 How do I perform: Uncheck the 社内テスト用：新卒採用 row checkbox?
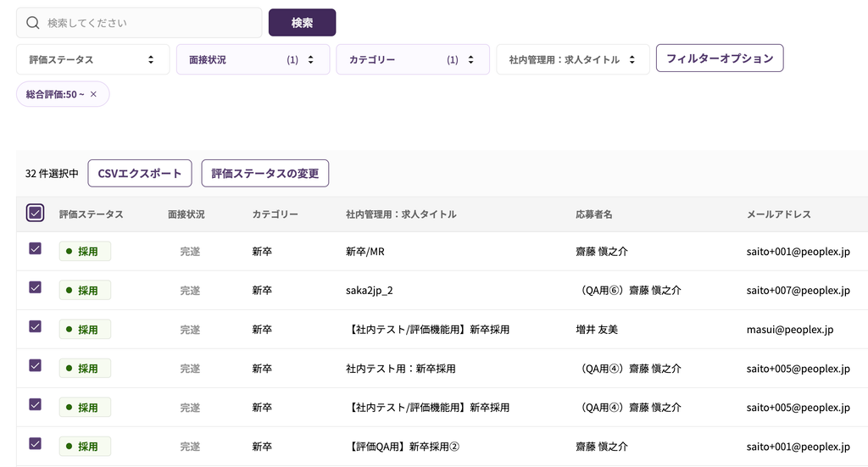click(x=35, y=366)
